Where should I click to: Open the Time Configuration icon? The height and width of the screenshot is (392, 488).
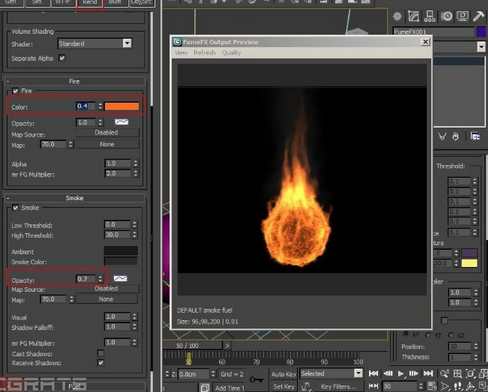click(x=431, y=386)
